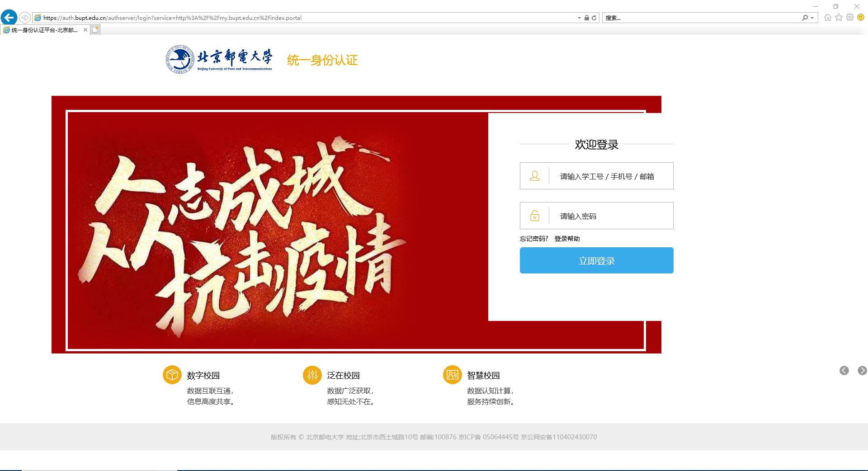The width and height of the screenshot is (868, 471).
Task: Open the 登录帮助 link
Action: pos(567,239)
